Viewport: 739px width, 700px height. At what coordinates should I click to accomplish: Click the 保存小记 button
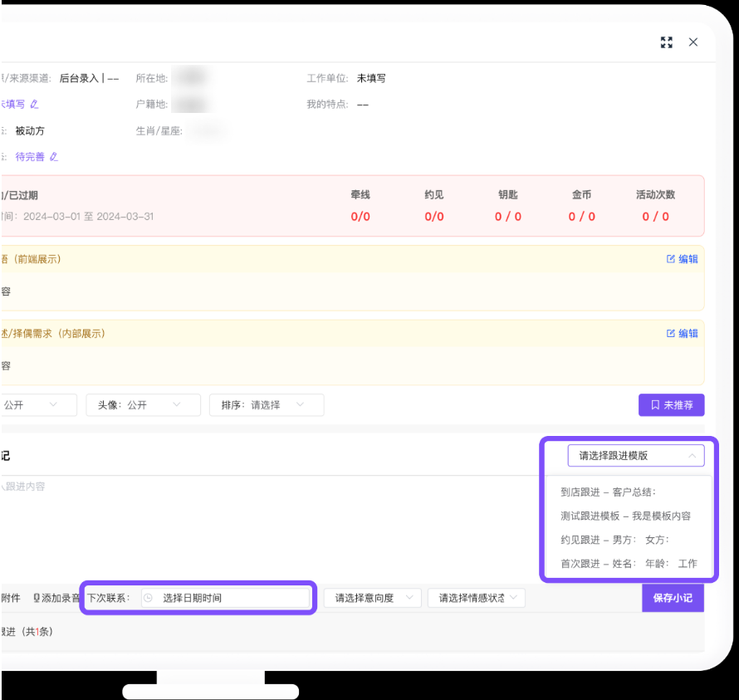click(x=673, y=598)
